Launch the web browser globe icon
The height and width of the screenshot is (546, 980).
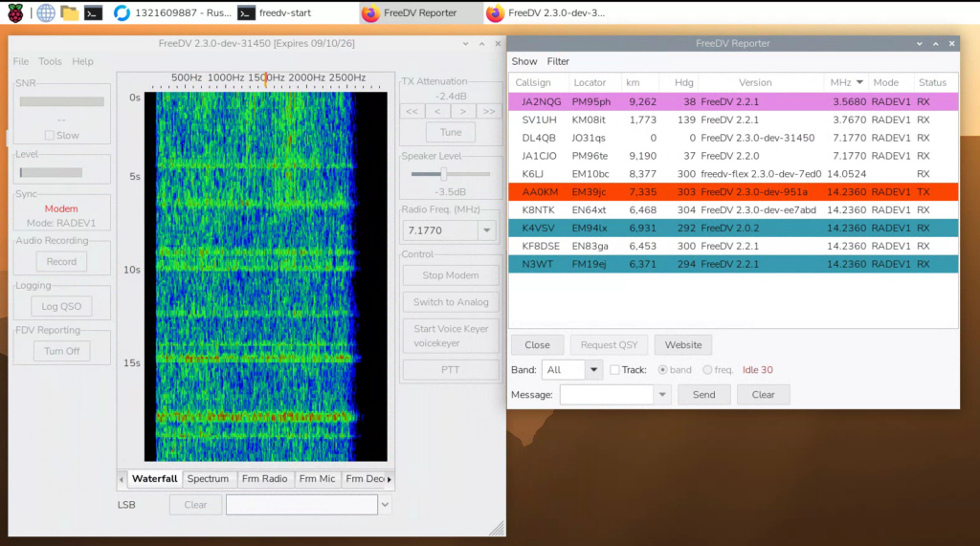click(x=45, y=12)
